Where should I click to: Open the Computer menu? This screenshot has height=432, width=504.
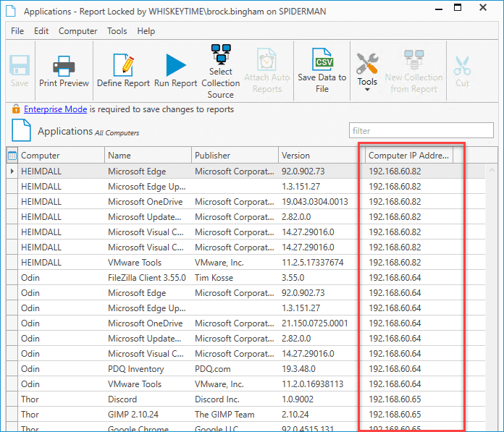[x=77, y=31]
